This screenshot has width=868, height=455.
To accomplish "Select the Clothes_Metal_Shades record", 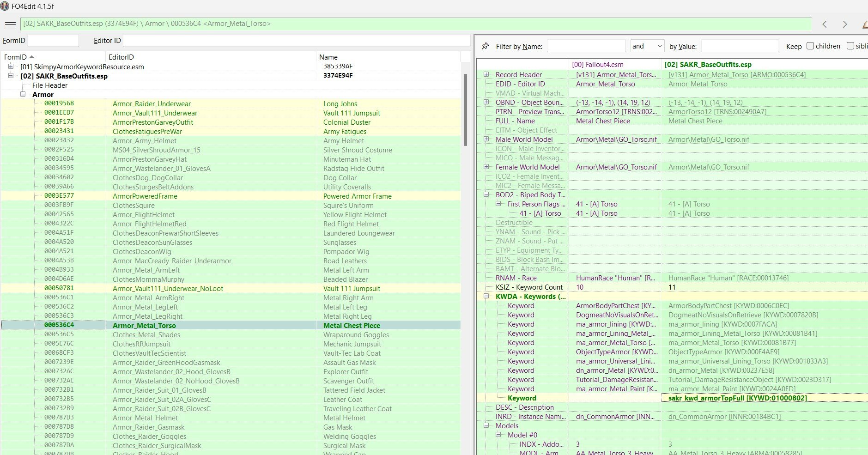I will point(146,334).
